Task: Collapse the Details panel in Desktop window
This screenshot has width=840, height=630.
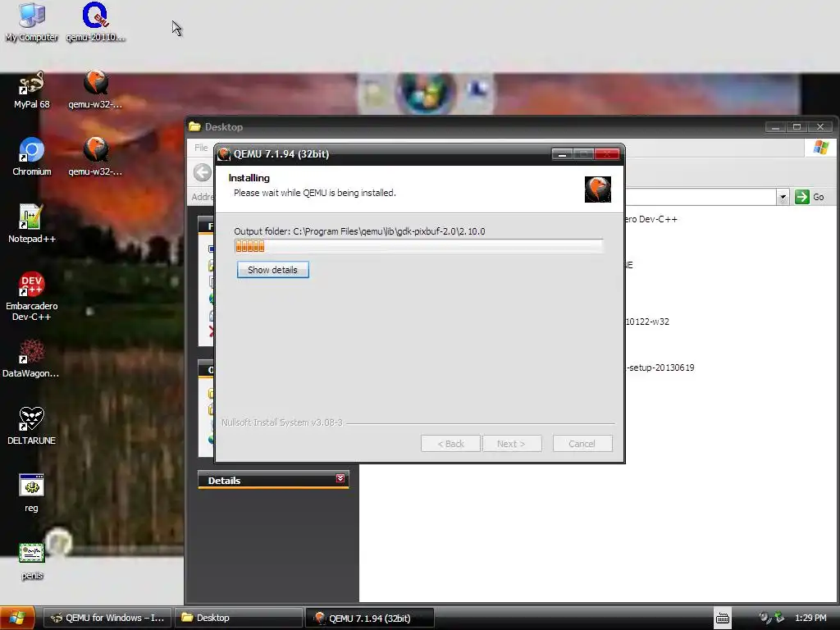Action: click(x=340, y=478)
